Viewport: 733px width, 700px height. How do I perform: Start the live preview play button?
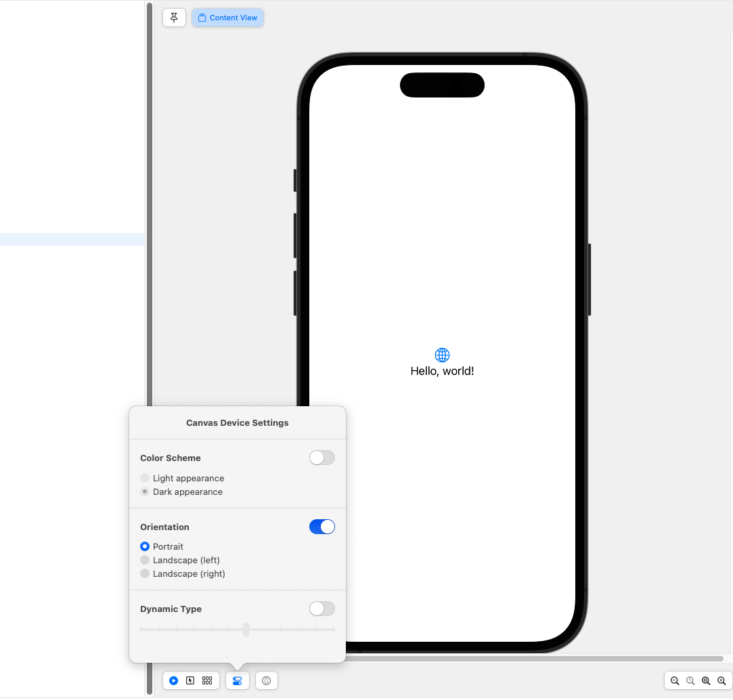point(174,680)
